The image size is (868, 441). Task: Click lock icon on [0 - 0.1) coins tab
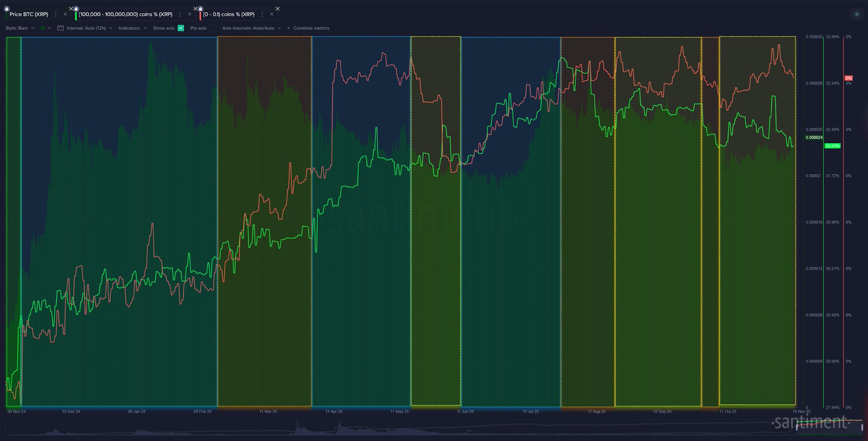(200, 9)
